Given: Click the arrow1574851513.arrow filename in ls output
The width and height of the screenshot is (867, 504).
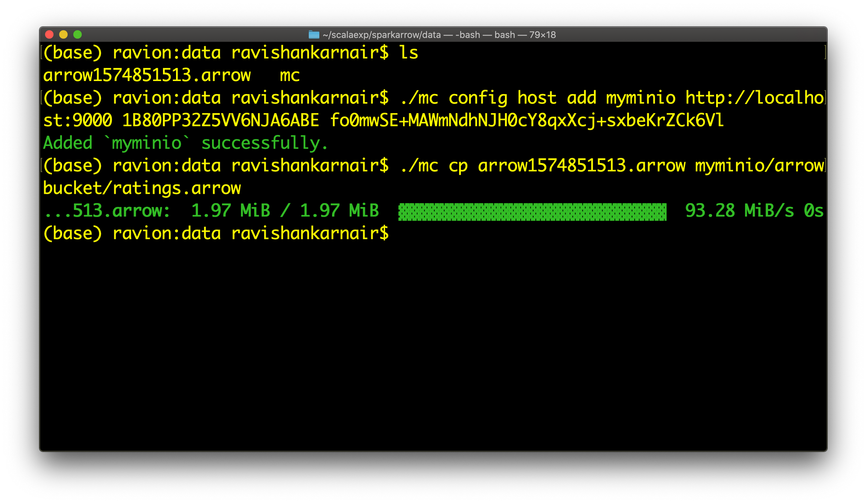Looking at the screenshot, I should (147, 75).
